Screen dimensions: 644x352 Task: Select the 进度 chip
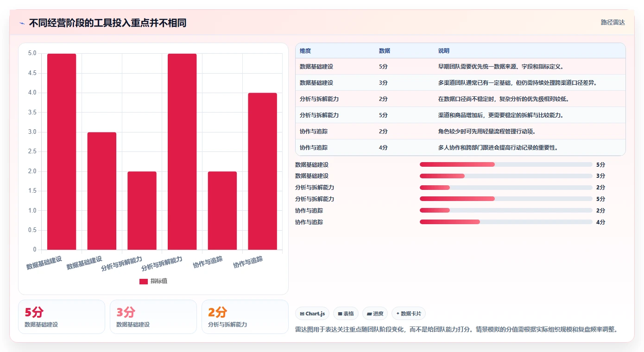tap(375, 314)
